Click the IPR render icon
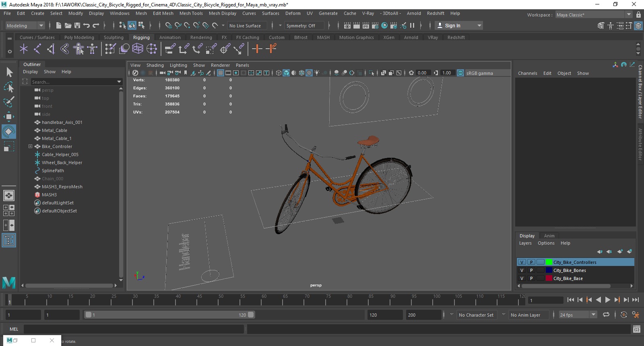The width and height of the screenshot is (644, 346). tap(366, 25)
